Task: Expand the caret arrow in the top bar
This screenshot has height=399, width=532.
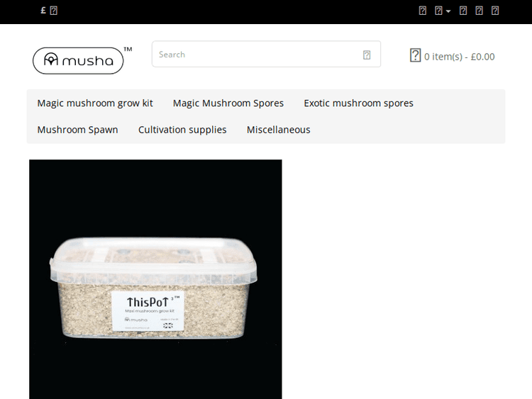Action: [x=448, y=11]
